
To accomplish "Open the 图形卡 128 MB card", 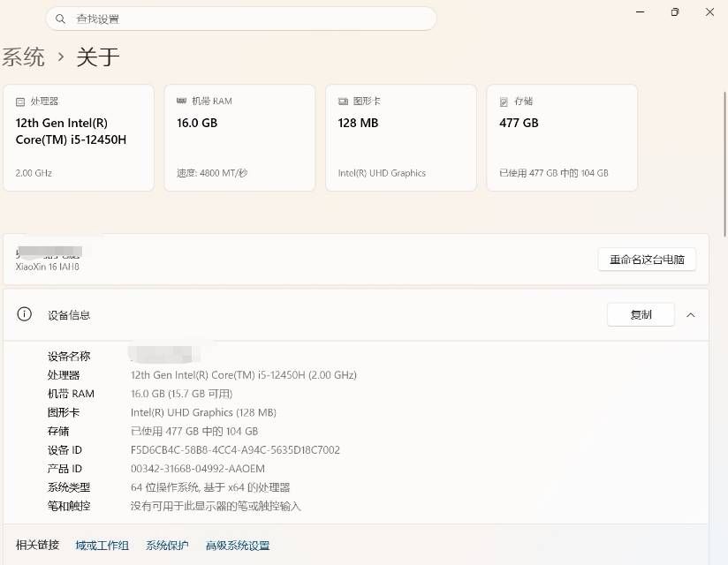I will coord(401,138).
